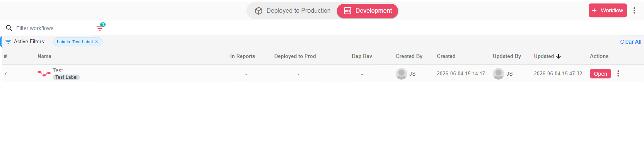Click Created By avatar for JS

tap(401, 73)
